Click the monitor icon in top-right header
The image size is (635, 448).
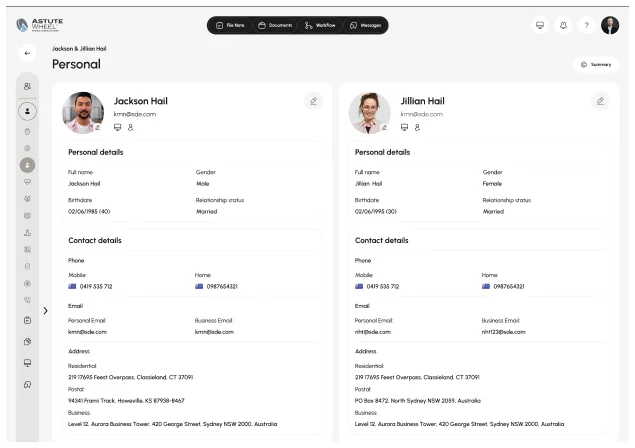[540, 25]
